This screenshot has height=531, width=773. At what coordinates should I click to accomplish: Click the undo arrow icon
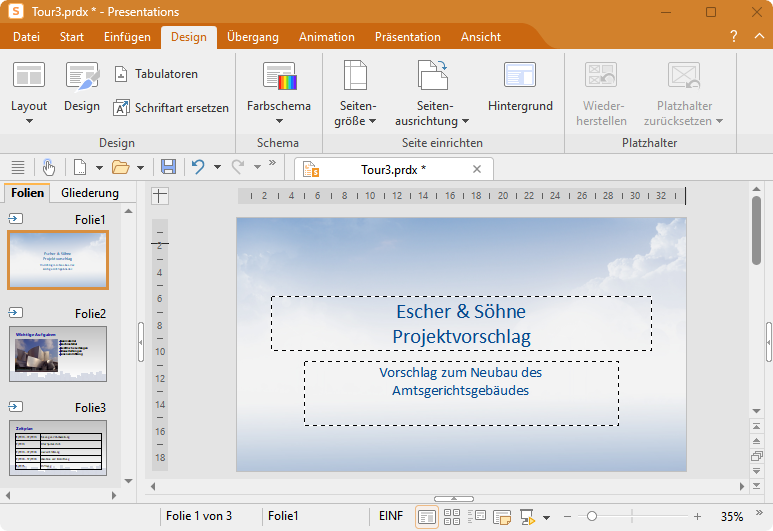(x=199, y=167)
